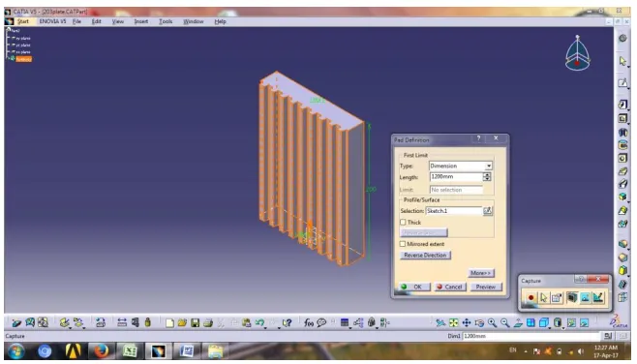Click the Zoom Out magnifier icon
This screenshot has height=364, width=637.
[505, 323]
